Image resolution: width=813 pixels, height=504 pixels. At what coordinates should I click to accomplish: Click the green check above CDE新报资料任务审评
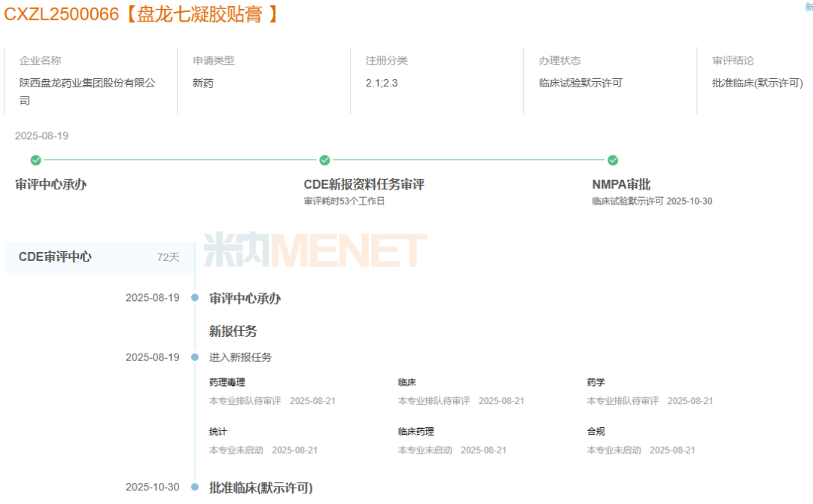tap(324, 160)
